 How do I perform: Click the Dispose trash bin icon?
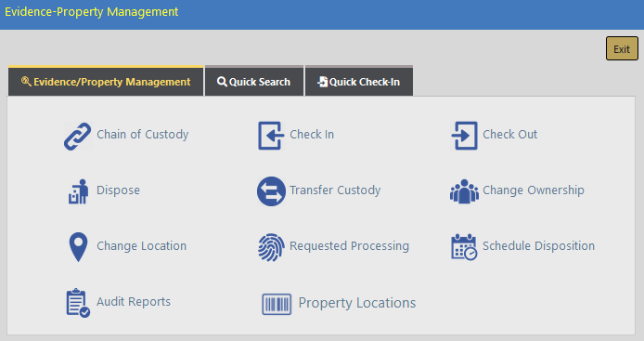pyautogui.click(x=78, y=191)
